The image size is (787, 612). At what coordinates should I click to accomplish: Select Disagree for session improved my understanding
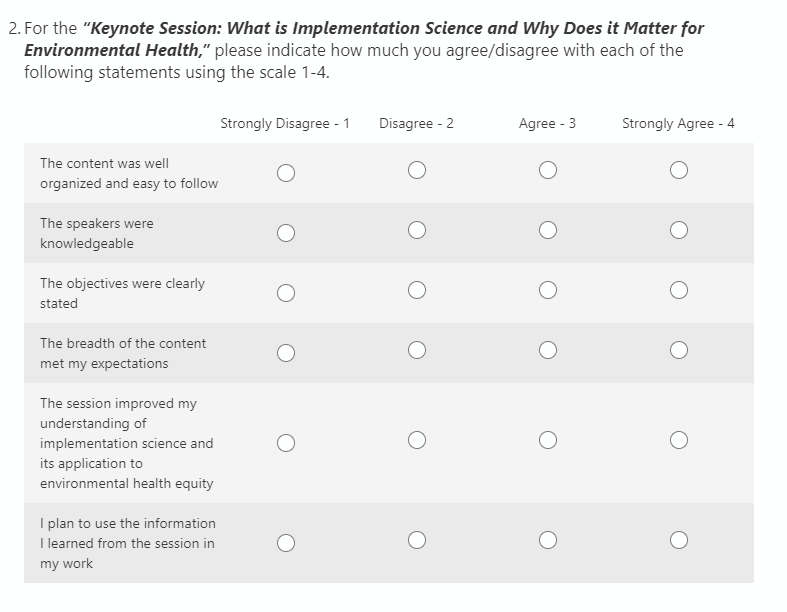pyautogui.click(x=417, y=441)
